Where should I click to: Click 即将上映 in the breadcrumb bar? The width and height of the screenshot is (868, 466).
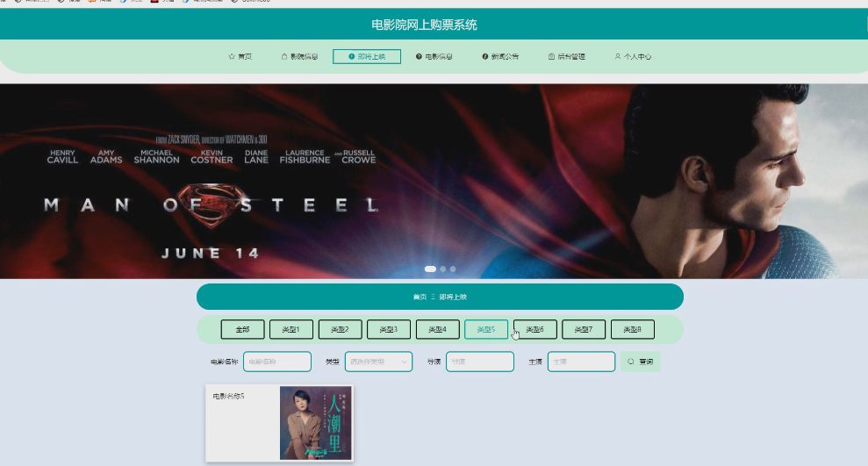tap(453, 298)
